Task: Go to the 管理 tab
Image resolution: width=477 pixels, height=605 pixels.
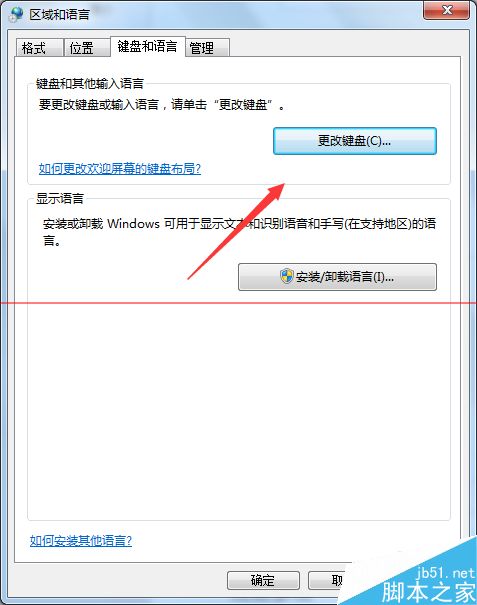Action: tap(208, 48)
